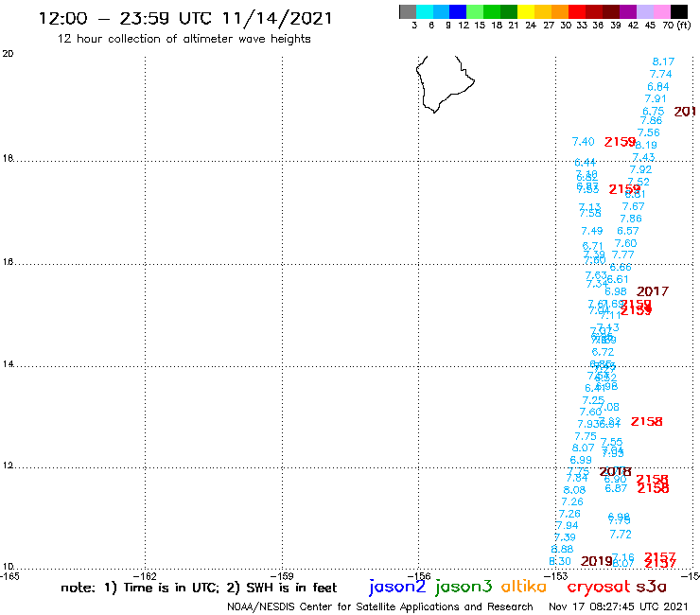Click the wave height value 7.92
This screenshot has width=700, height=615.
click(x=640, y=169)
